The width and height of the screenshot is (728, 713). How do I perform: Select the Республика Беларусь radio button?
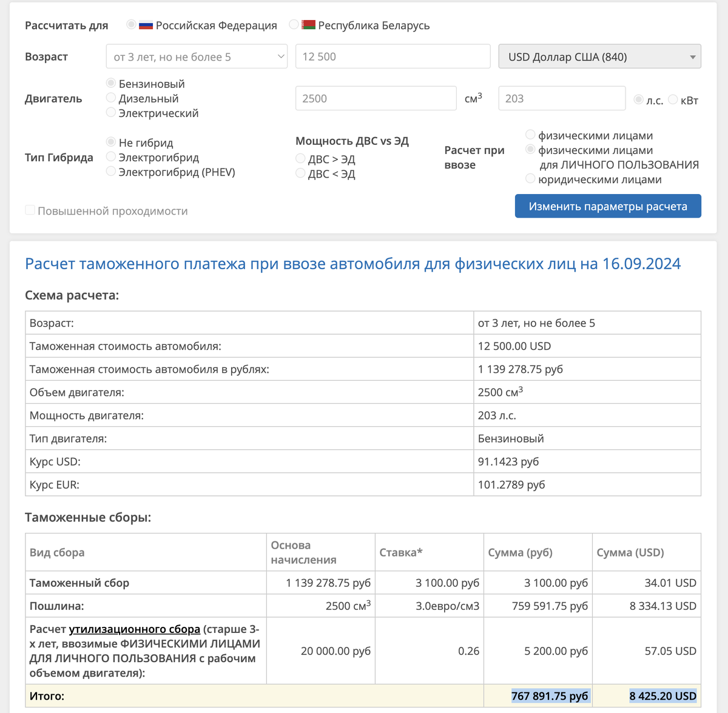(294, 25)
